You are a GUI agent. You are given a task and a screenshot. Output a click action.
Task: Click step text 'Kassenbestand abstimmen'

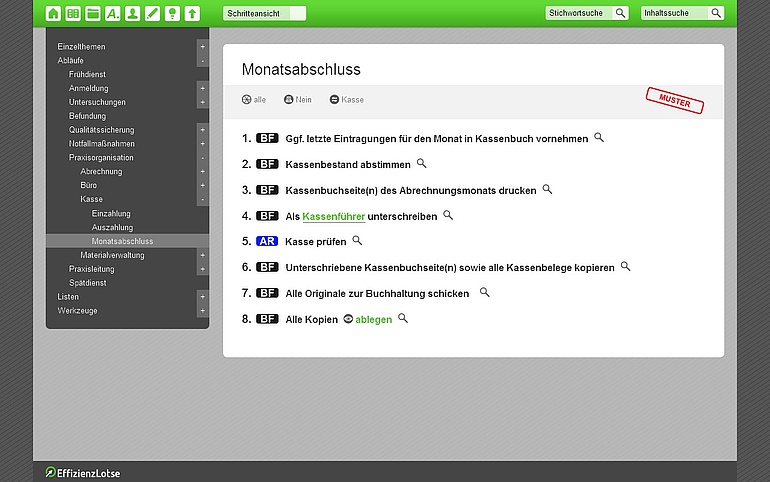point(348,164)
